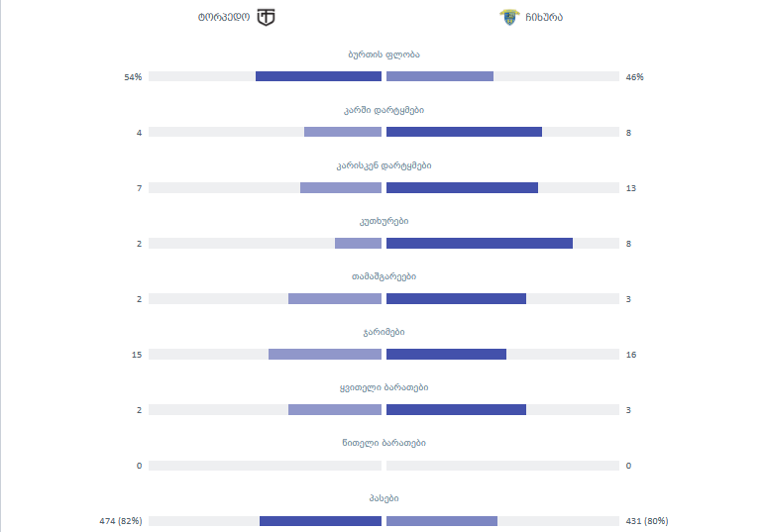Select the ბურთის ფლობა stat label
This screenshot has width=767, height=532.
coord(383,54)
